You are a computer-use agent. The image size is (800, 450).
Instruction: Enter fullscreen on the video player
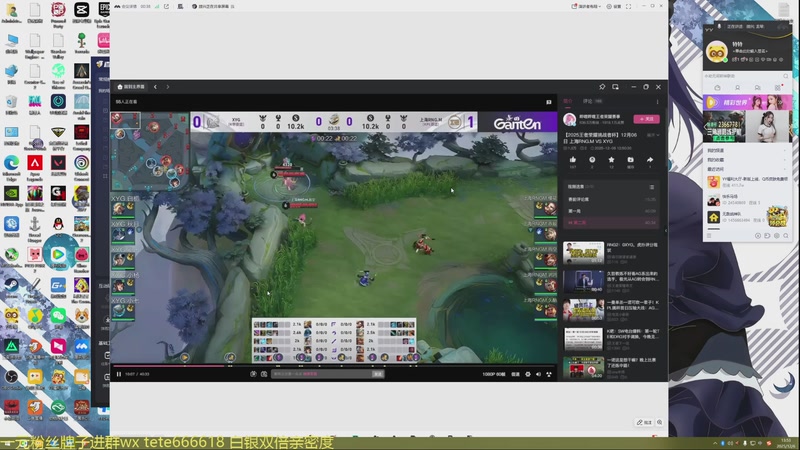[549, 374]
